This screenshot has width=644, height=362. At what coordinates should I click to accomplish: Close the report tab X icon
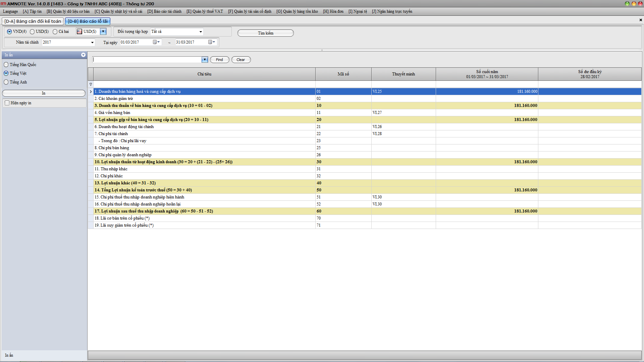(641, 20)
